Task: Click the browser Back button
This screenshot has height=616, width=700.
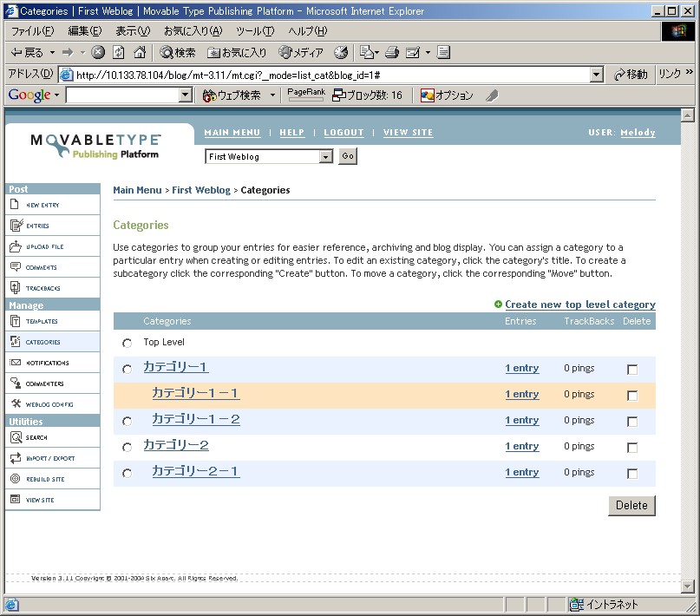Action: 27,53
